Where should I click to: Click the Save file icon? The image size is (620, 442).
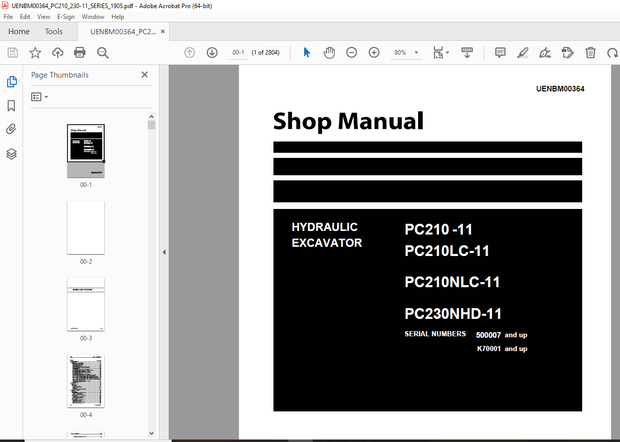[x=13, y=53]
